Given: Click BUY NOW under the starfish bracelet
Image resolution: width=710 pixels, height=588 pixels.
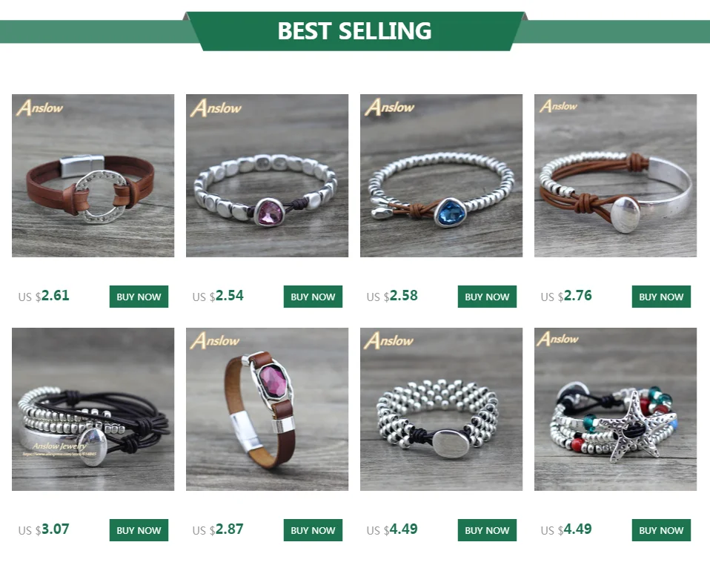Looking at the screenshot, I should click(x=661, y=530).
